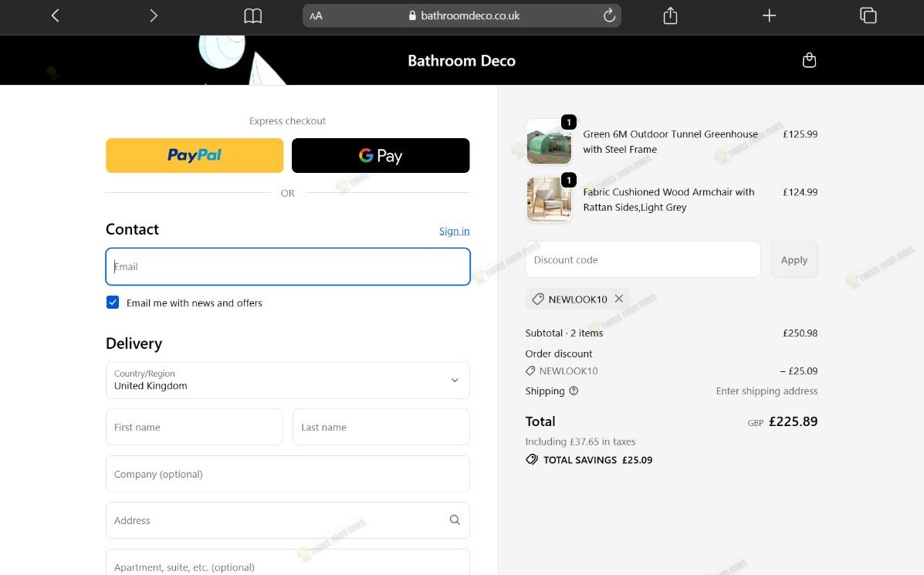Viewport: 924px width, 575px height.
Task: Click the Address field search magnifier icon
Action: pos(455,519)
